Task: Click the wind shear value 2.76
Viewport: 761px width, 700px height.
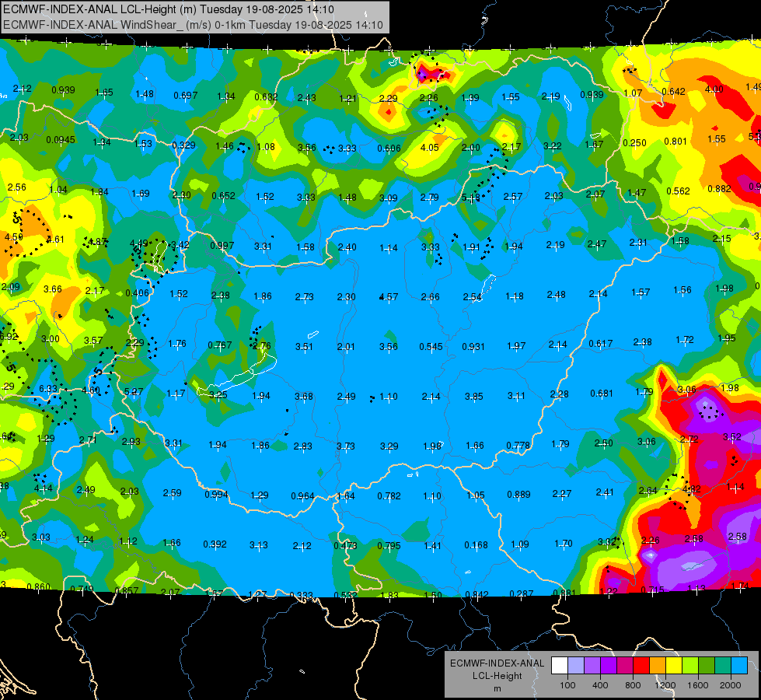Action: coord(262,346)
